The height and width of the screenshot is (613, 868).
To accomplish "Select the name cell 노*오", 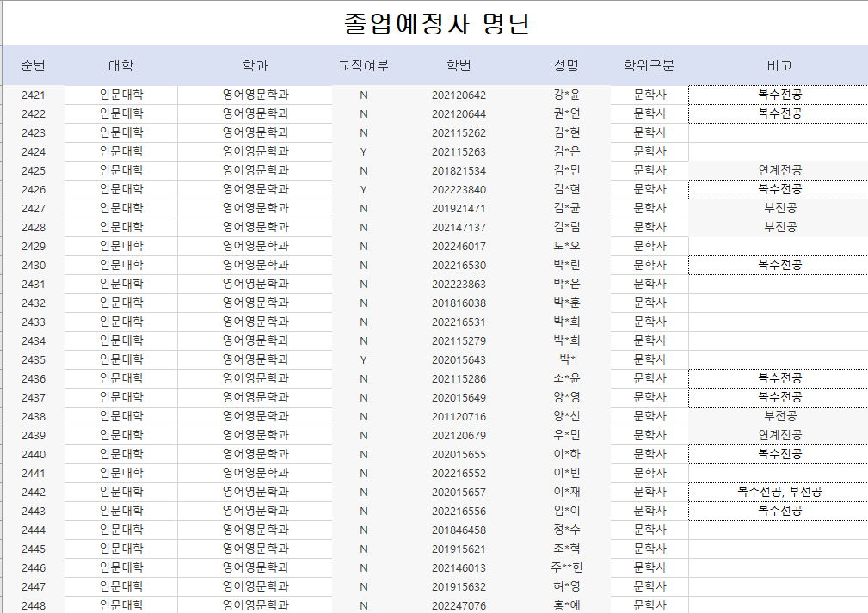I will tap(567, 247).
